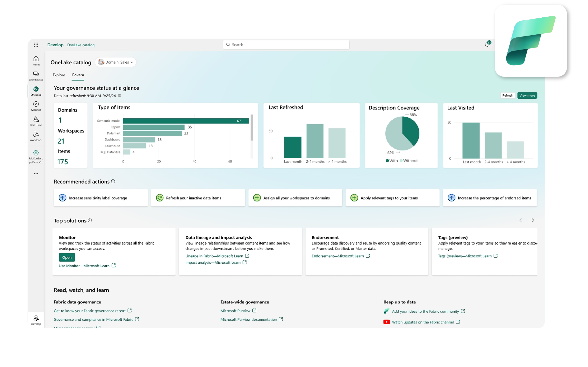Show next Top solutions with right chevron
This screenshot has height=367, width=588.
pyautogui.click(x=533, y=220)
